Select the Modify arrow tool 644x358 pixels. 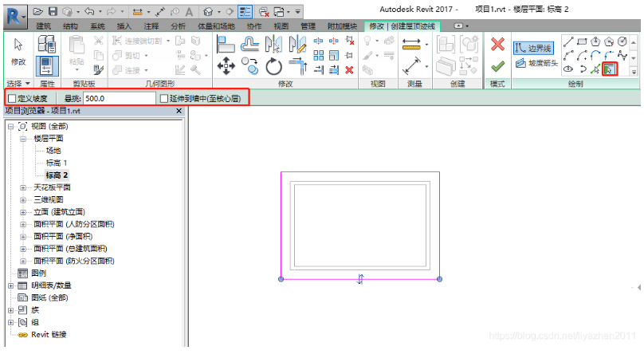[x=18, y=45]
